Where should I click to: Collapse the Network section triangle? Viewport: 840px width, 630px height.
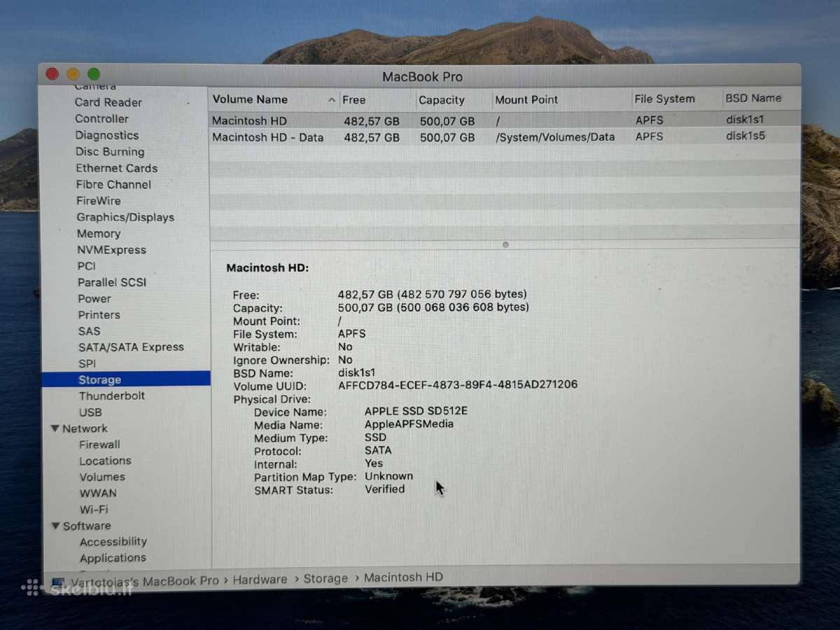(x=55, y=428)
